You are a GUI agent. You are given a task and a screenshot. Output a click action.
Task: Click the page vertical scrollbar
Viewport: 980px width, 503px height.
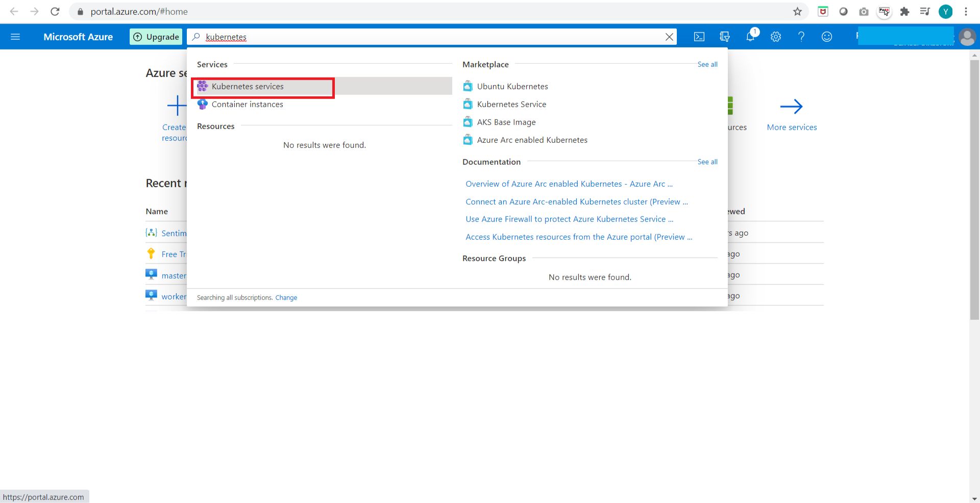click(974, 189)
